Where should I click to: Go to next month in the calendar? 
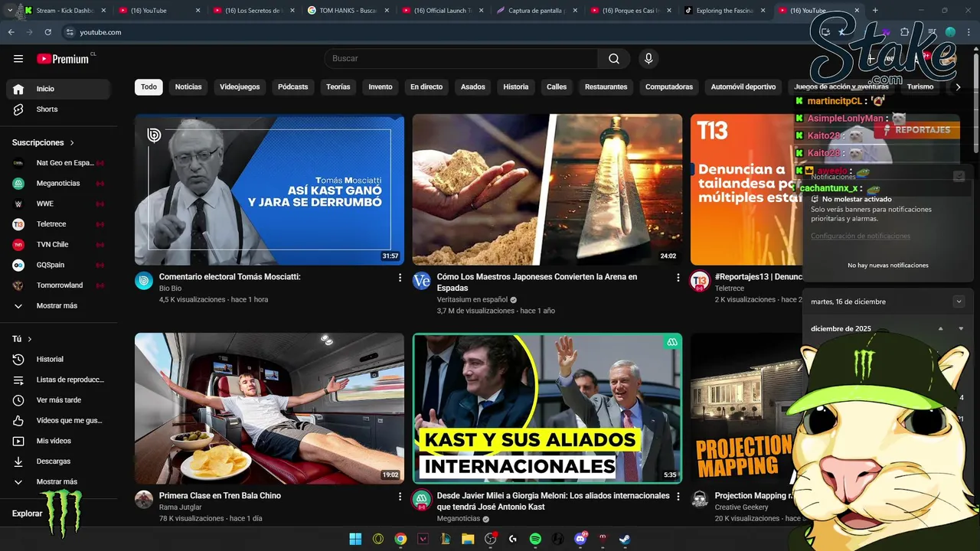pyautogui.click(x=961, y=329)
